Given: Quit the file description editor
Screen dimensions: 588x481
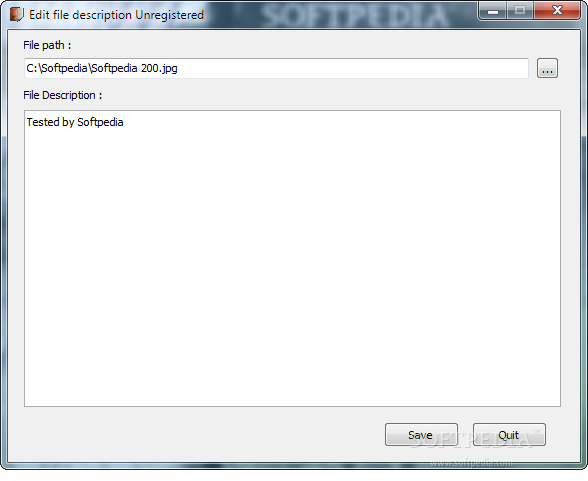Looking at the screenshot, I should tap(509, 435).
